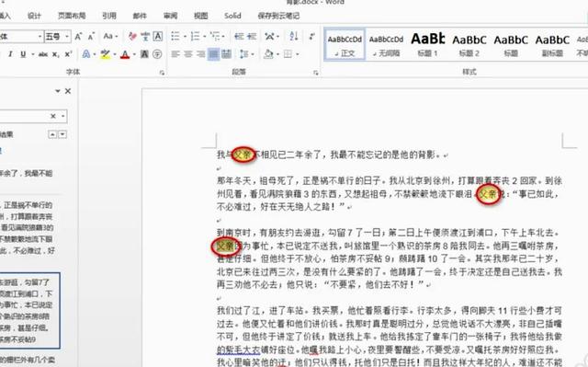Expand font name dropdown
Screen dimensions: 588x367
(x=40, y=37)
